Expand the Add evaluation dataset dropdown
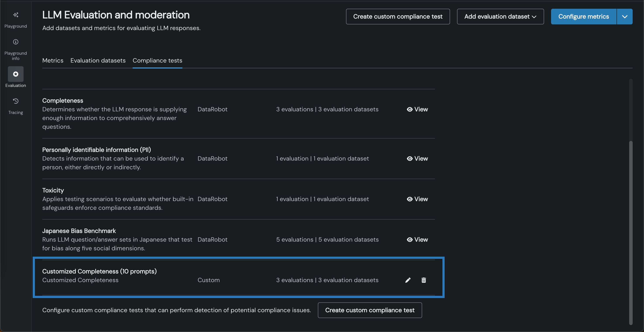Image resolution: width=644 pixels, height=332 pixels. [x=500, y=17]
